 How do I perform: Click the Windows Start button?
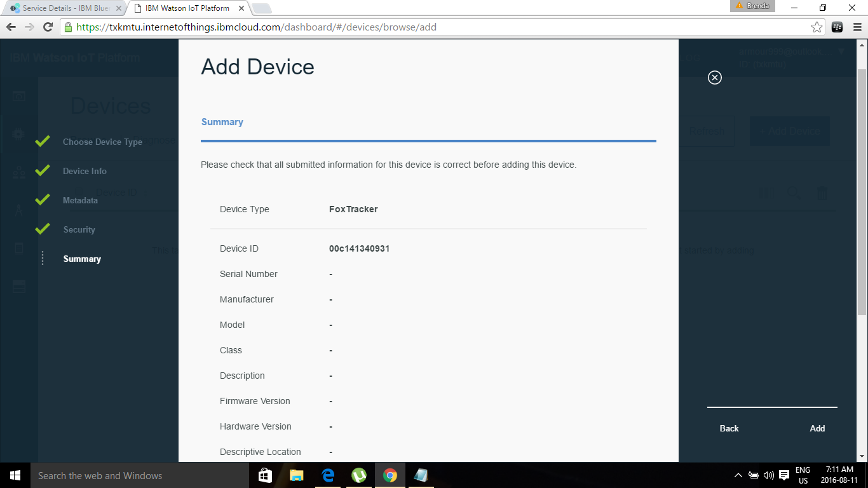click(x=15, y=475)
